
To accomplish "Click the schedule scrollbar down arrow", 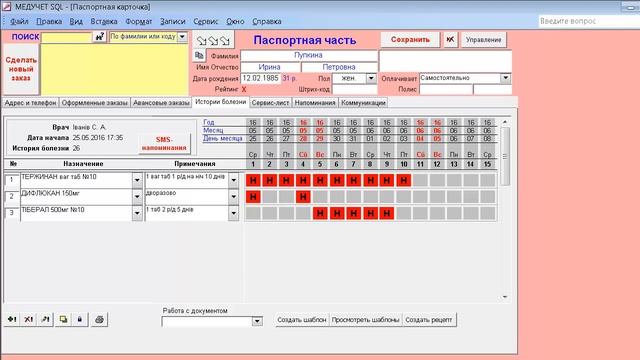I will [505, 297].
